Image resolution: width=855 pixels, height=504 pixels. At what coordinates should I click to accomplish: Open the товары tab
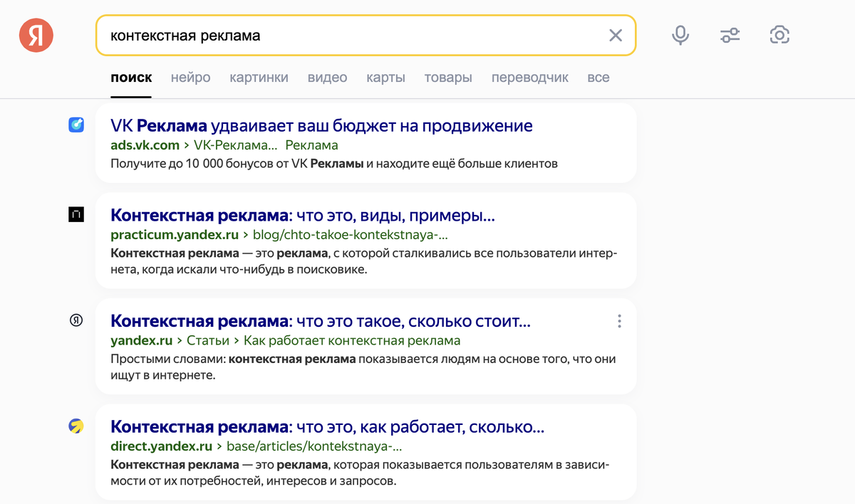pos(448,78)
